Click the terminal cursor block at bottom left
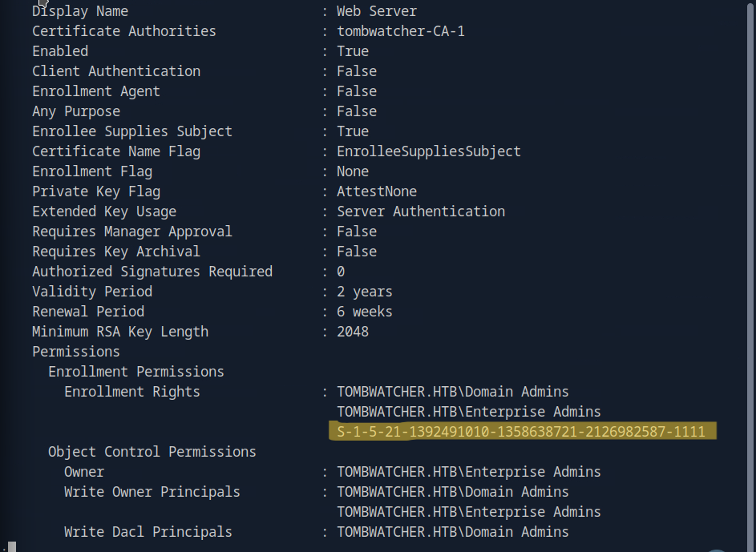Image resolution: width=756 pixels, height=552 pixels. coord(12,546)
